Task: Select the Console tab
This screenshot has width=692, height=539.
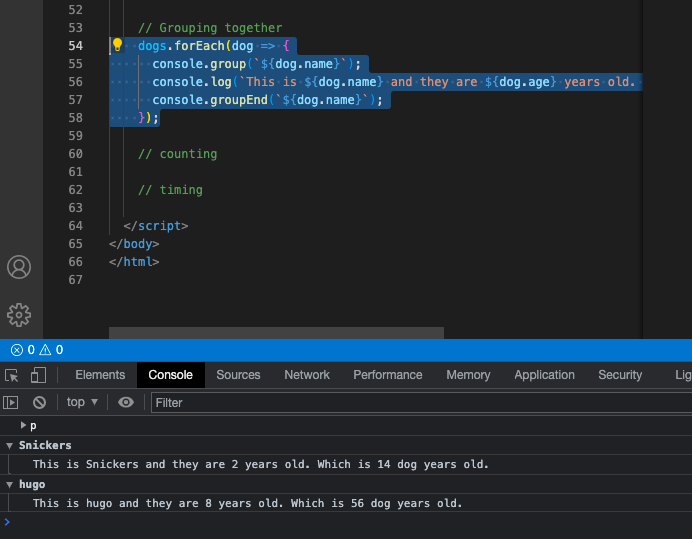Action: click(x=170, y=375)
